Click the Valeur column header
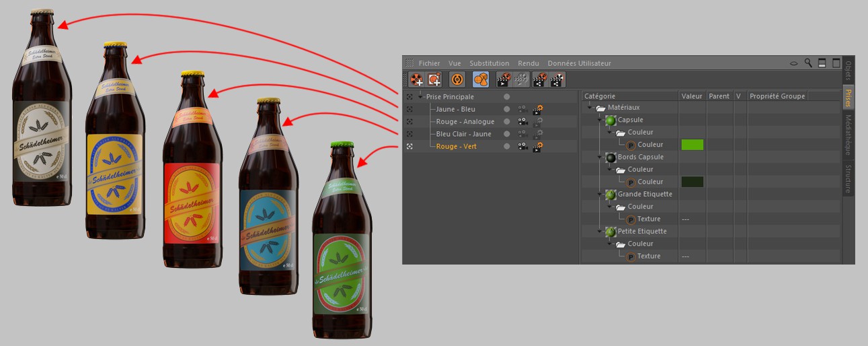 pyautogui.click(x=691, y=96)
